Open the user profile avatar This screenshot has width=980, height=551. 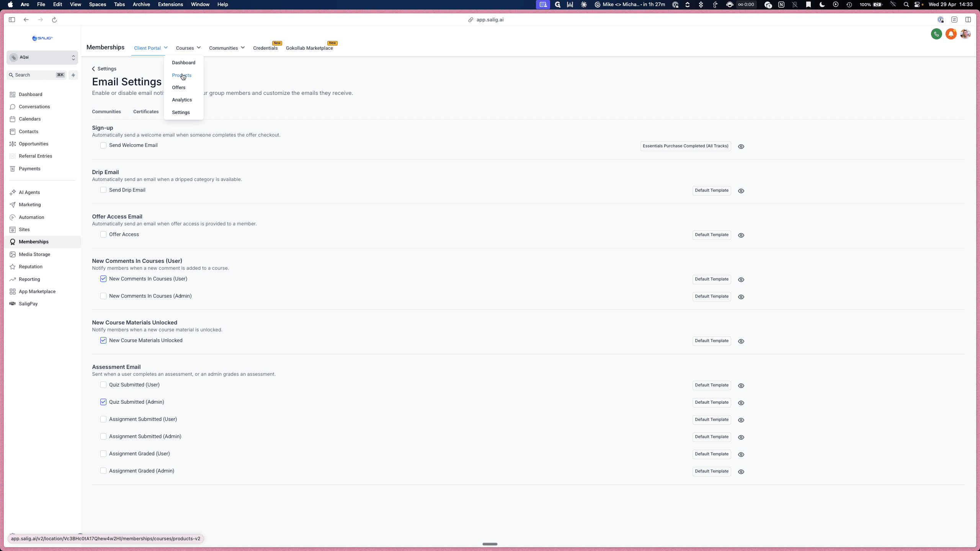[x=965, y=34]
